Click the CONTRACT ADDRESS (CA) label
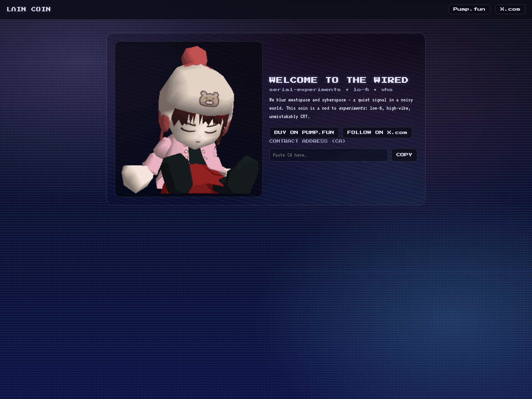Screen dimensions: 532x399 307,141
